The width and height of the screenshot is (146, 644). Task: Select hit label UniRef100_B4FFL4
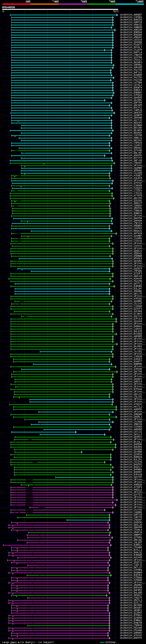coord(131,53)
